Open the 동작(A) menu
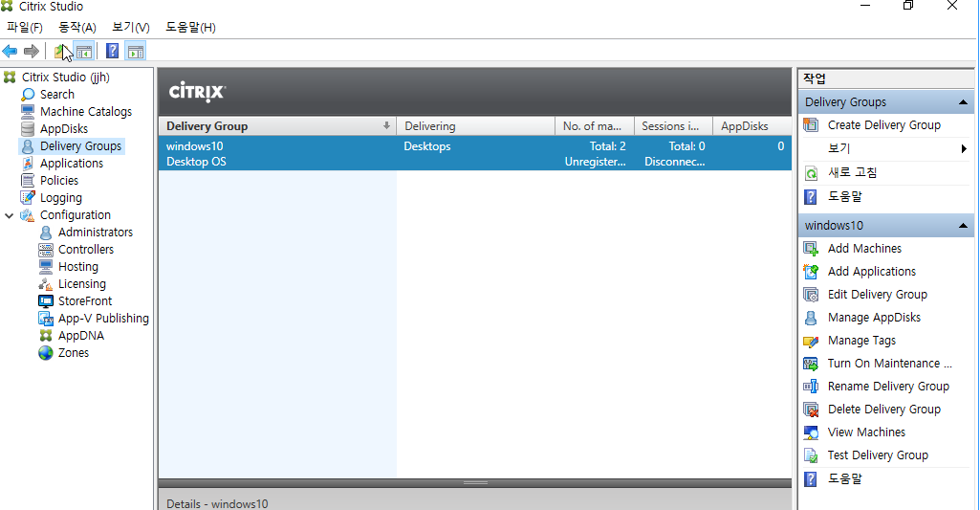Screen dimensions: 980x510 click(76, 28)
